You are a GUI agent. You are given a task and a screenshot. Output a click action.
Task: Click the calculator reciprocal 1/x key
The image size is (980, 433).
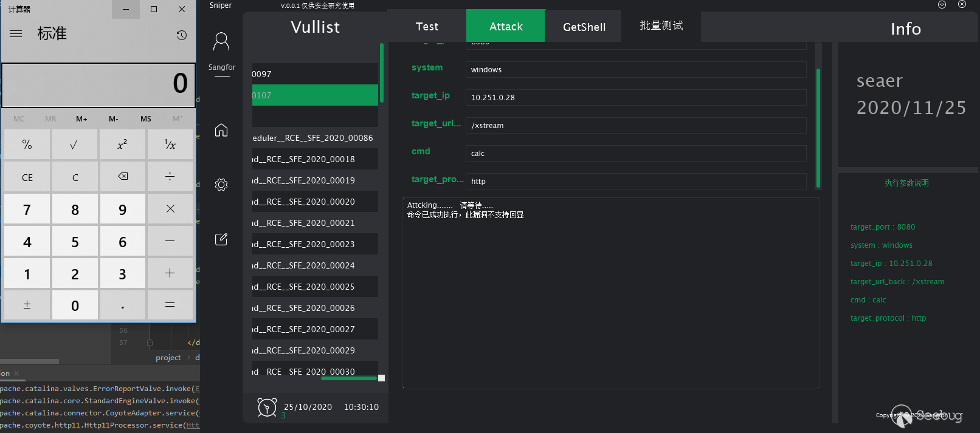click(x=170, y=145)
